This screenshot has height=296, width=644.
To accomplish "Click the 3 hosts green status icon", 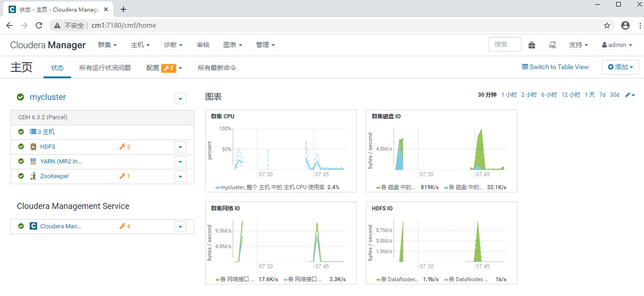I will point(21,132).
